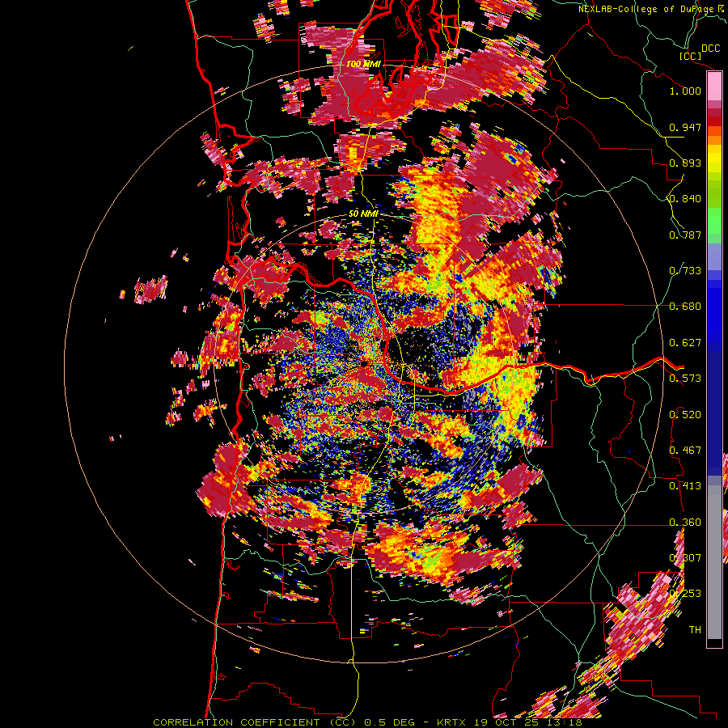Pick the bright green color bar segment
This screenshot has height=728, width=728.
714,221
